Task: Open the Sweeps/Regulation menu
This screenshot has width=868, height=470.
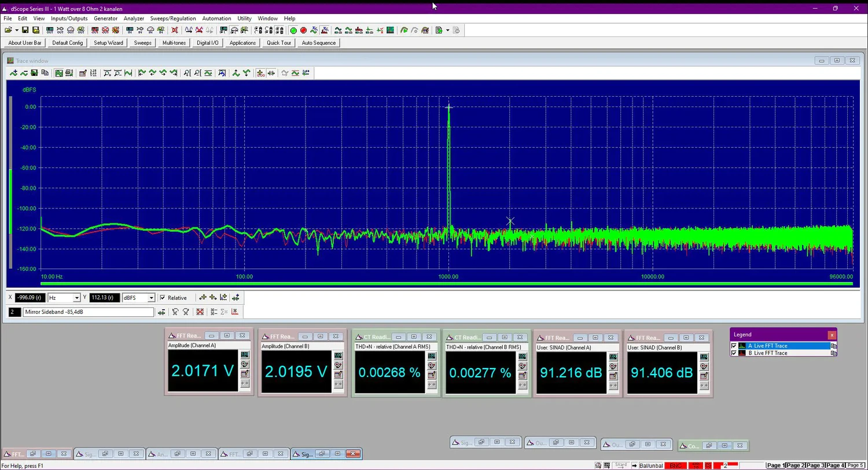Action: 172,19
